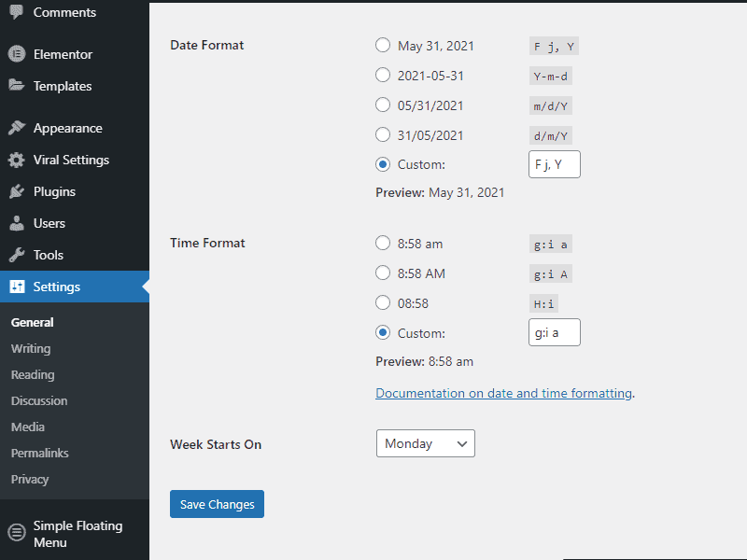Click the Time Format label

pos(207,243)
